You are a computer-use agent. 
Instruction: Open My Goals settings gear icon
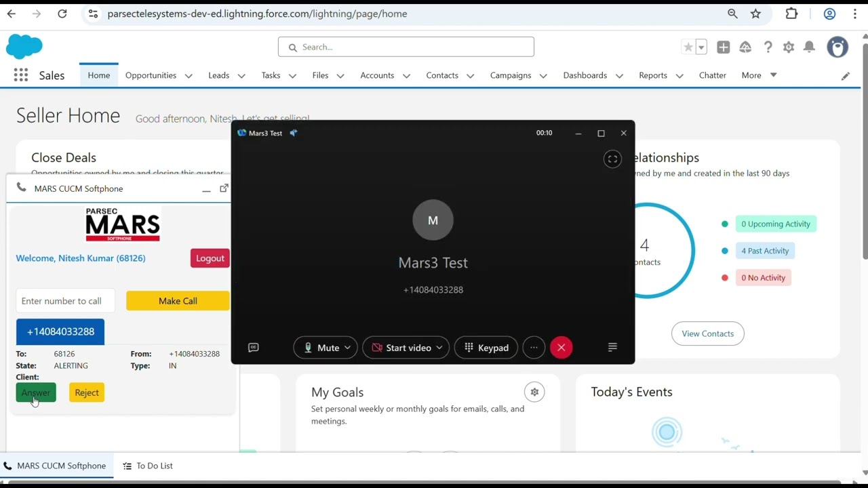click(x=534, y=392)
